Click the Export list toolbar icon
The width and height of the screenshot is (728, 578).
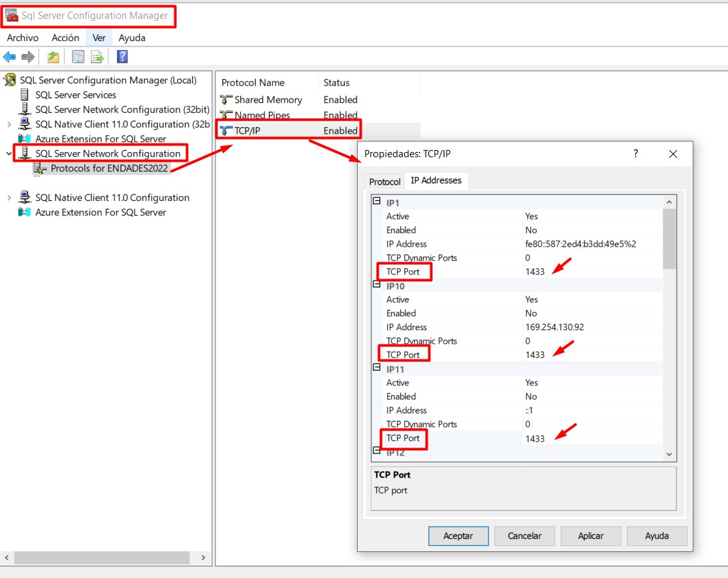[x=97, y=57]
